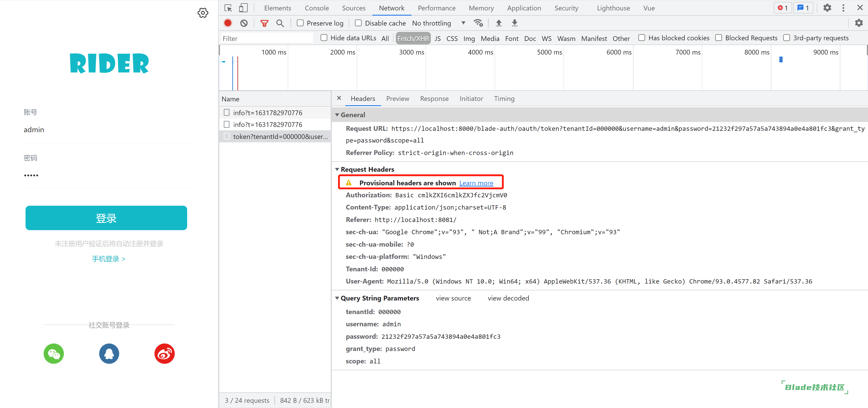Image resolution: width=868 pixels, height=408 pixels.
Task: Enable Disable cache checkbox
Action: [358, 23]
